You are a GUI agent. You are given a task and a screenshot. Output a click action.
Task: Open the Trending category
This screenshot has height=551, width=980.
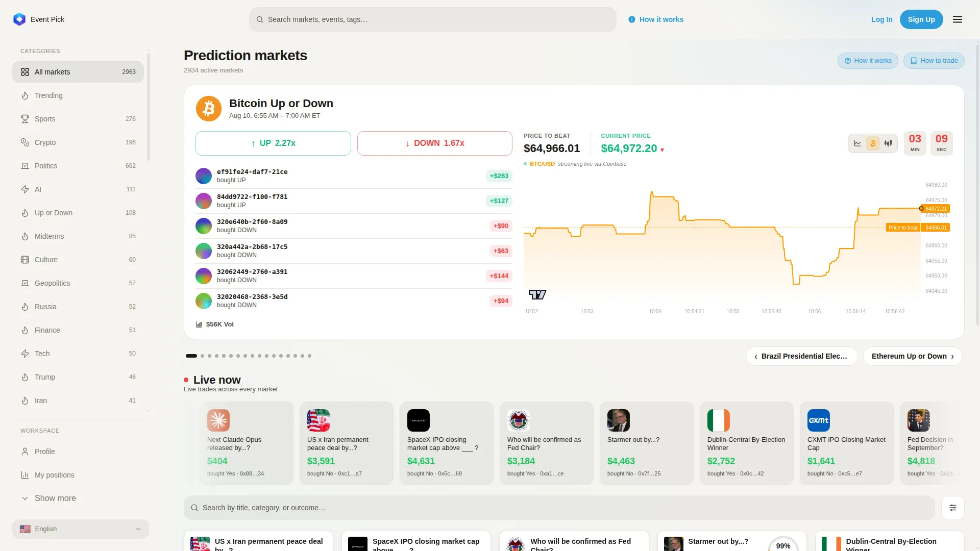point(78,95)
